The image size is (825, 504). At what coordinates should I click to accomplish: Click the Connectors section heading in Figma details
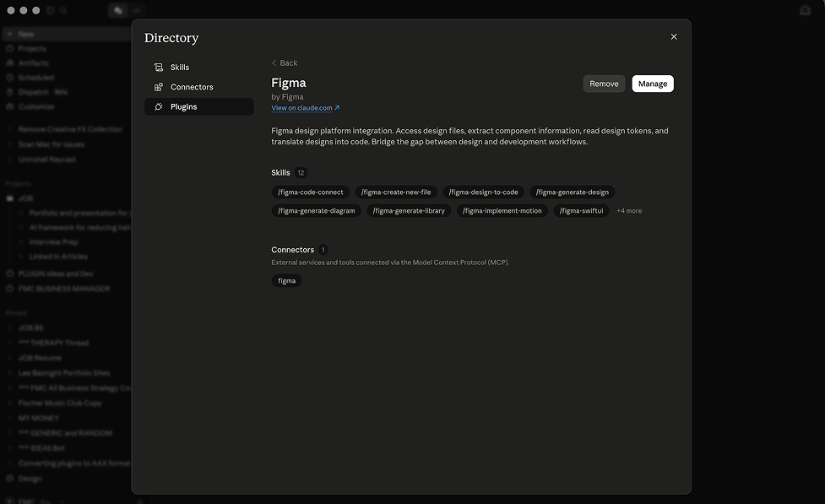coord(292,250)
